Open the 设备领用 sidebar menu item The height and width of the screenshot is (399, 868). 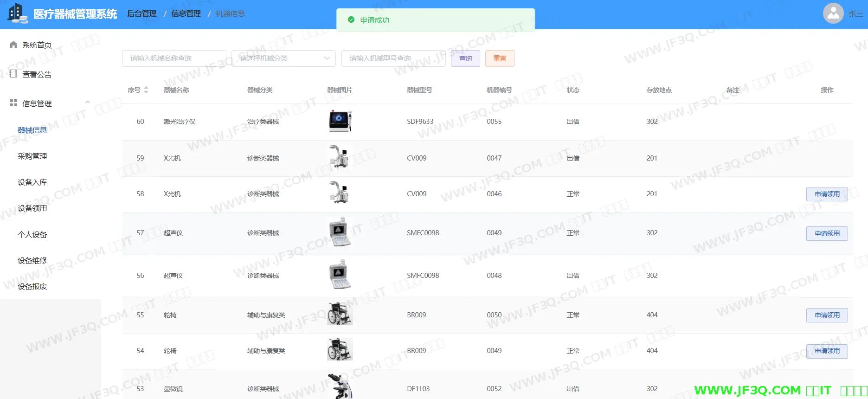point(32,208)
